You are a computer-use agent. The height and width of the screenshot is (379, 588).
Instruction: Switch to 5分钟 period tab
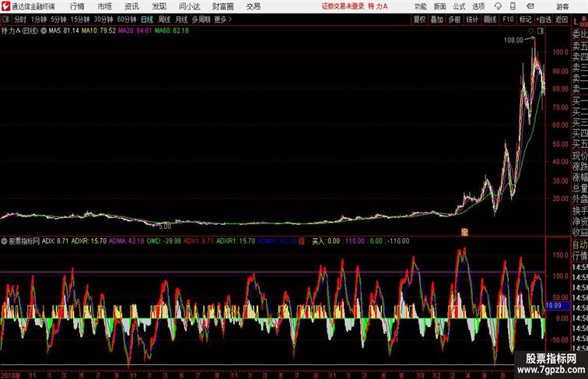[x=58, y=19]
